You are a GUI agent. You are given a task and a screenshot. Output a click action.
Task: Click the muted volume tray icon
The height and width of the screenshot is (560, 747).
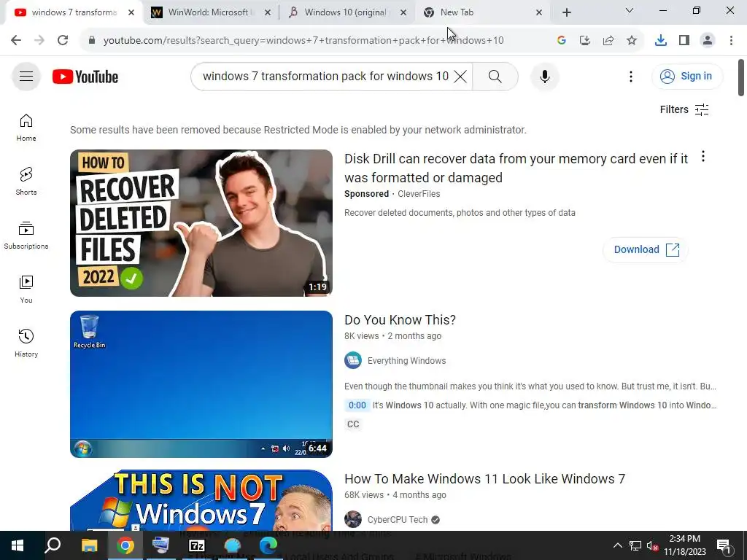652,545
